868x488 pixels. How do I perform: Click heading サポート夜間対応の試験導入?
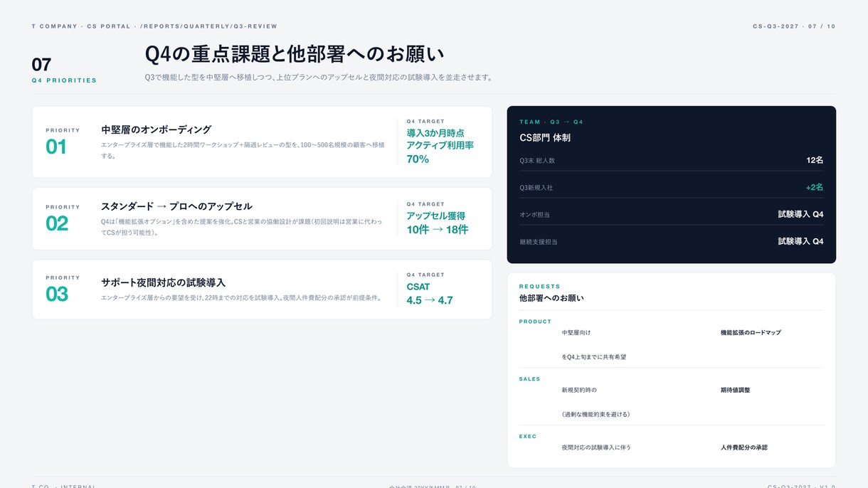[x=164, y=282]
